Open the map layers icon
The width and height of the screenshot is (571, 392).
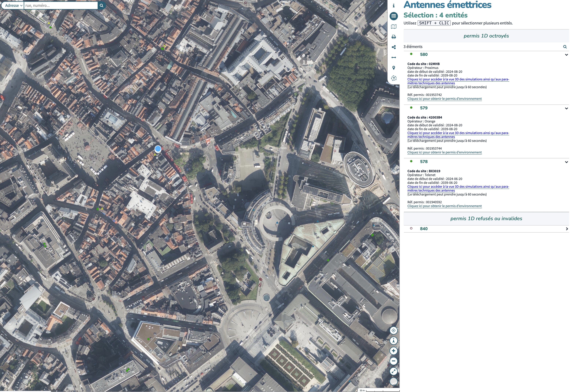(x=393, y=27)
